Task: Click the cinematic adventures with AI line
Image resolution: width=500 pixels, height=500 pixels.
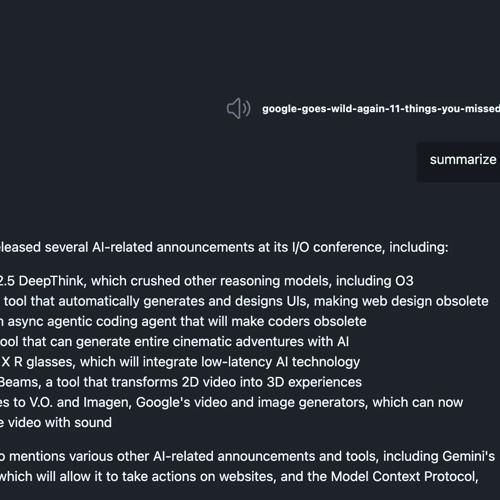Action: (x=174, y=342)
